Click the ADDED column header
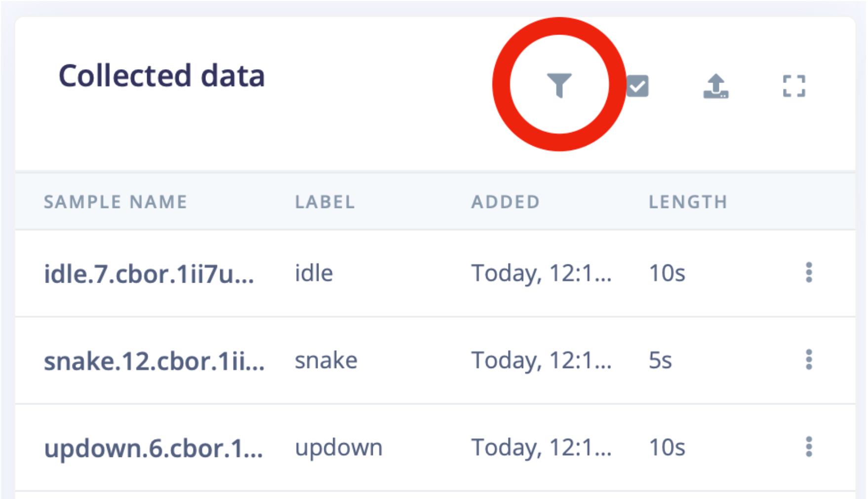This screenshot has width=868, height=499. tap(506, 202)
